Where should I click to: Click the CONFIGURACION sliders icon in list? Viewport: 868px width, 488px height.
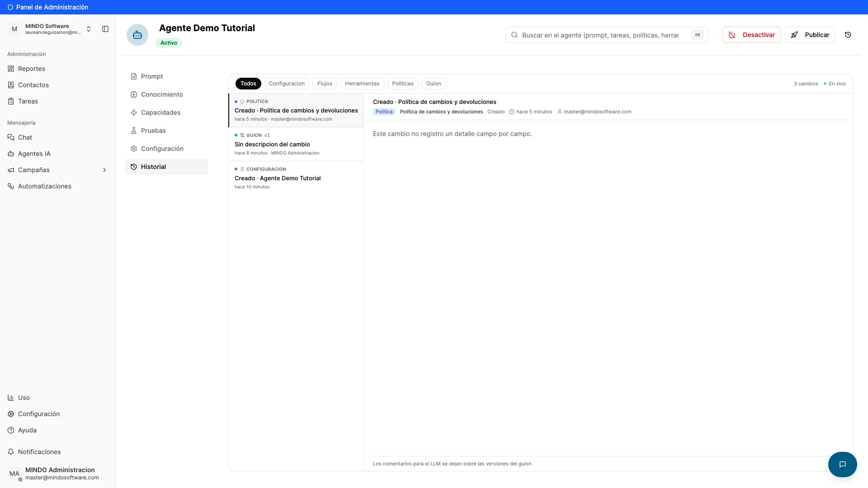242,169
